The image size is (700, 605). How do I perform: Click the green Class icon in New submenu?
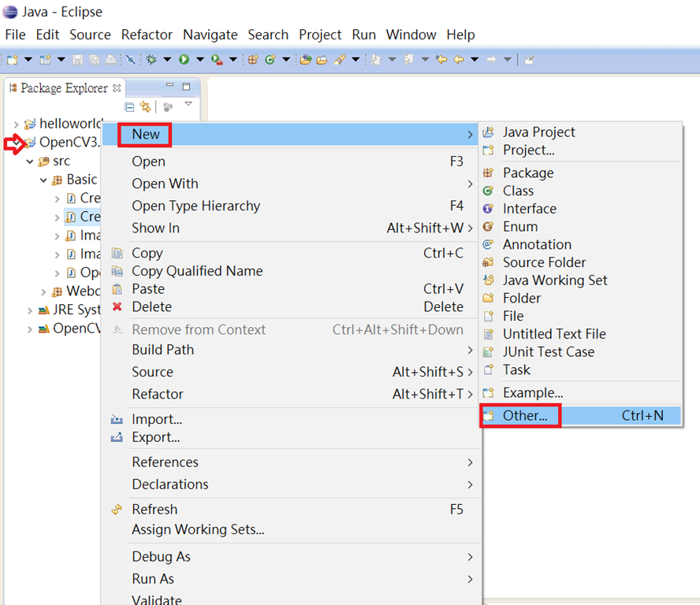[x=489, y=191]
